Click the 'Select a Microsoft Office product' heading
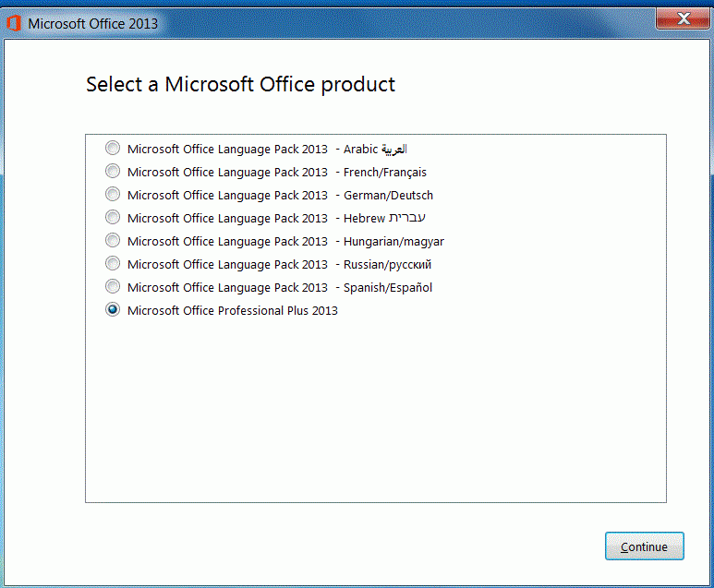Screen dimensions: 714x588 pyautogui.click(x=240, y=85)
